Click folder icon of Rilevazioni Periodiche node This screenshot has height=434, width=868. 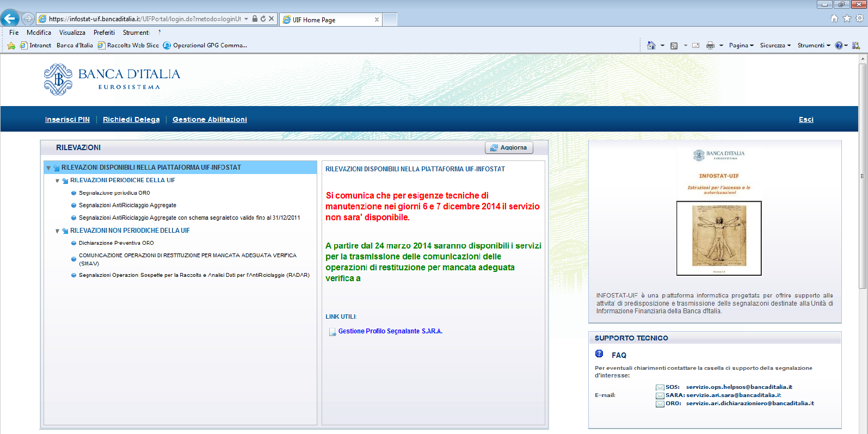click(x=65, y=181)
